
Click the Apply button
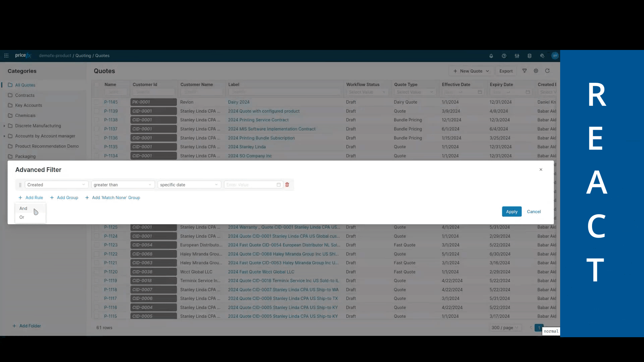[x=512, y=212]
